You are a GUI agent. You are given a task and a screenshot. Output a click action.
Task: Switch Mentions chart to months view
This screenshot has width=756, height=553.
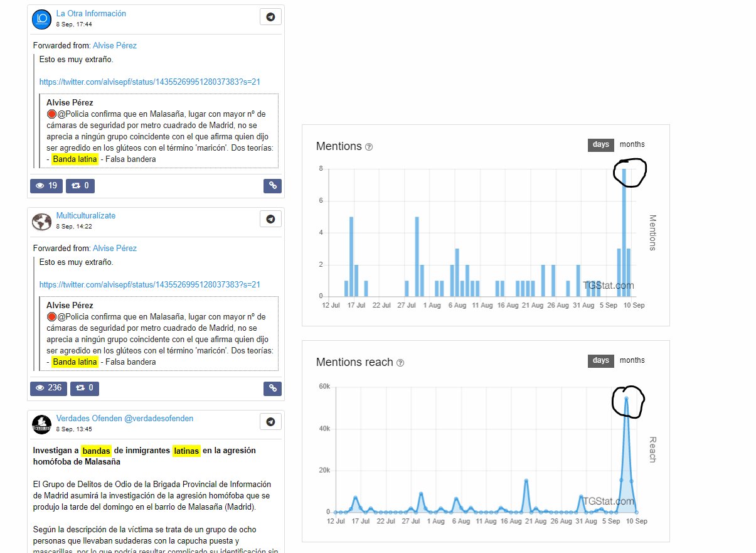point(632,144)
